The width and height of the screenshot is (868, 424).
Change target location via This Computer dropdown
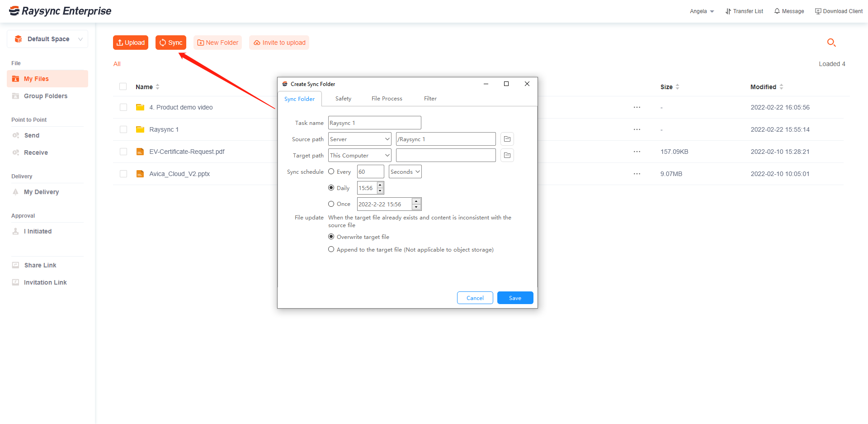coord(359,155)
